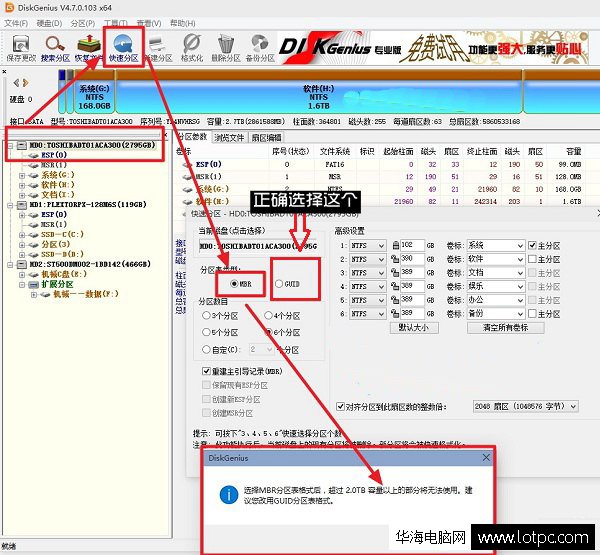This screenshot has width=600, height=555.
Task: Click the Clear All Labels (清空所有卷标) button
Action: click(x=505, y=328)
